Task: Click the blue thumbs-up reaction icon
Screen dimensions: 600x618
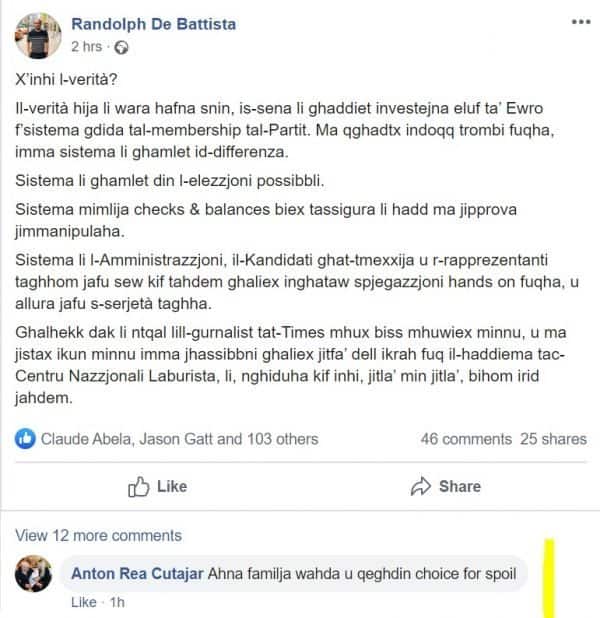Action: coord(25,439)
